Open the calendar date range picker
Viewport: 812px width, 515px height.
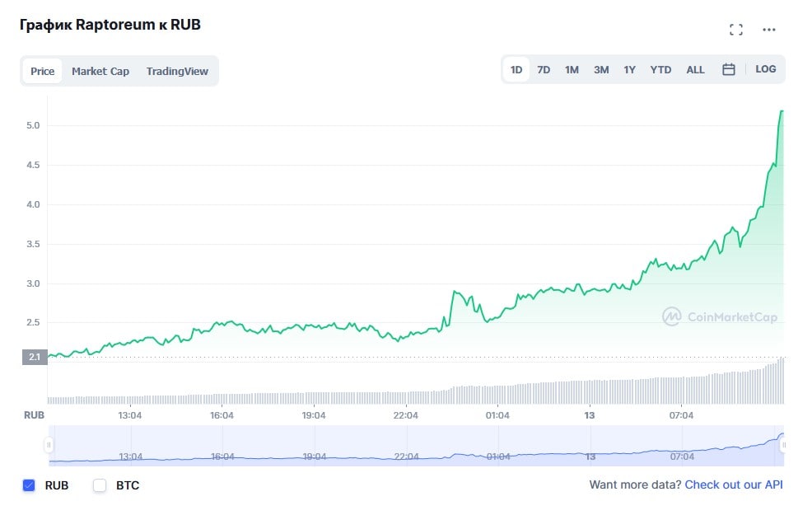729,69
